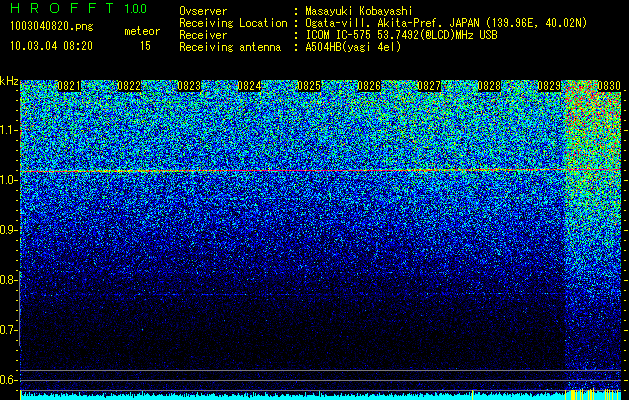Click the observer name Masayuki Kobayashi
Image resolution: width=629 pixels, height=400 pixels.
(x=358, y=11)
